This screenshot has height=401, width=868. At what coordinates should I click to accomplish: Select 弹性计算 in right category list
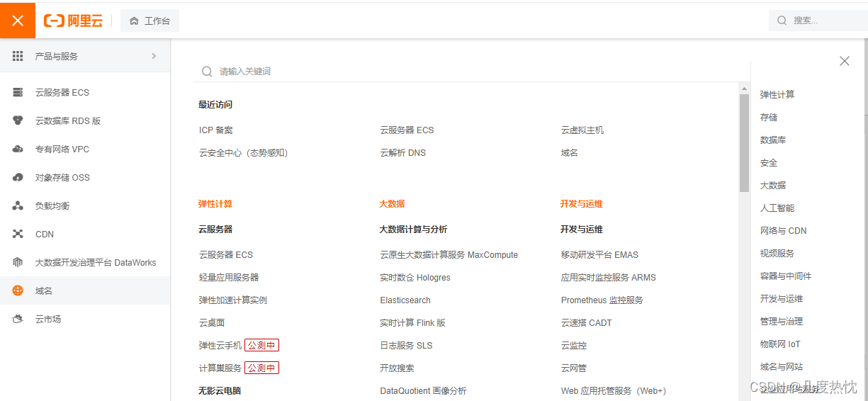(x=777, y=95)
